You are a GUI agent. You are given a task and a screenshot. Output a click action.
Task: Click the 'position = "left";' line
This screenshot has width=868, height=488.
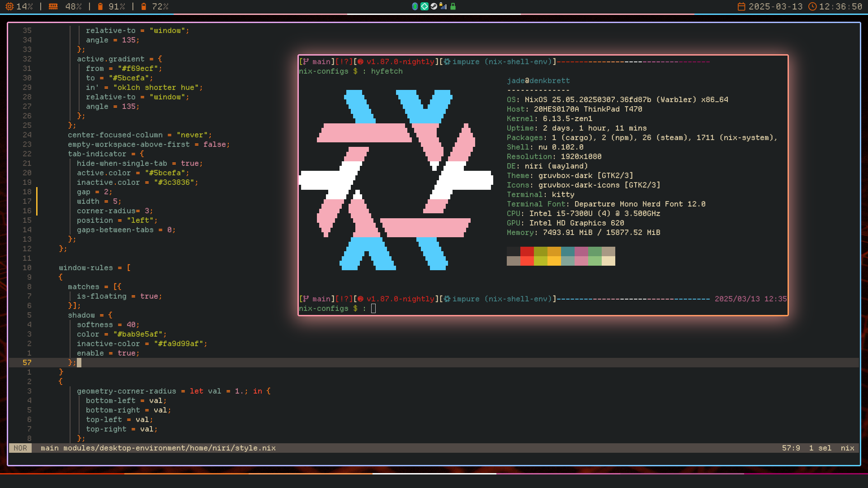point(118,220)
